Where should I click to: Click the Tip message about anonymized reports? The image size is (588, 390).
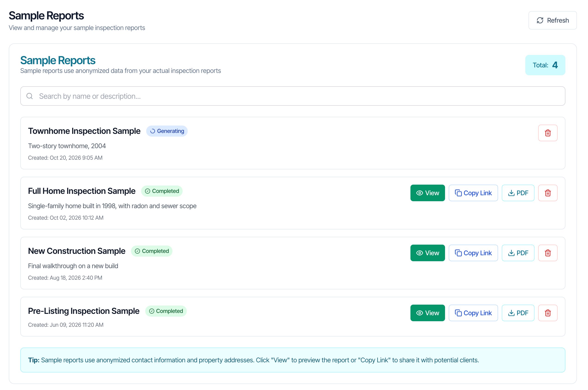[293, 360]
